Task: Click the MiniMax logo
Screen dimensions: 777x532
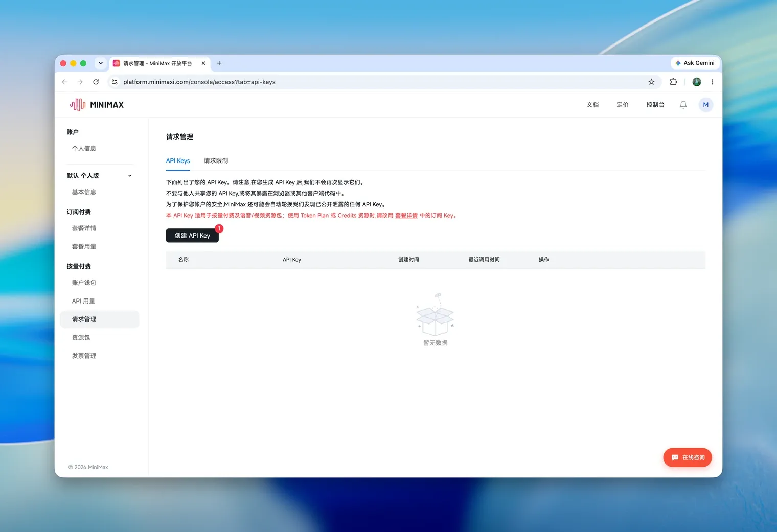Action: point(97,105)
